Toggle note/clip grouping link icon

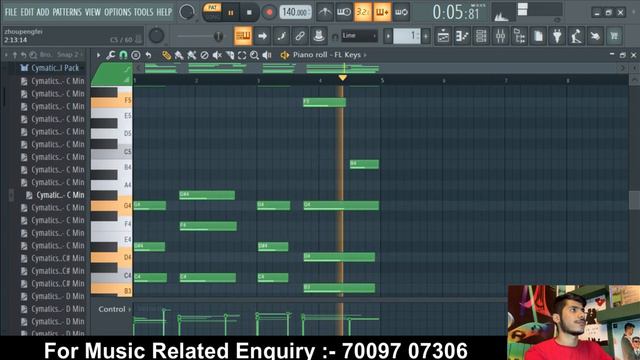point(300,36)
